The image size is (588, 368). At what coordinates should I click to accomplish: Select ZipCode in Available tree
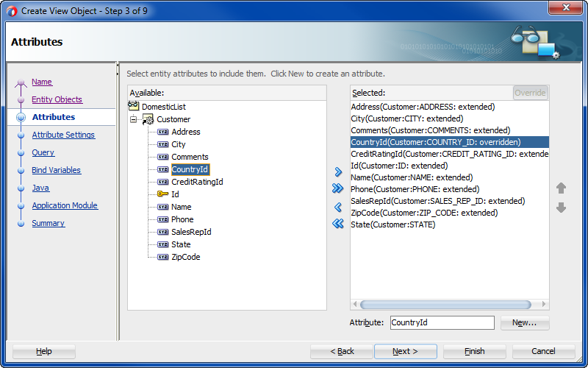tap(186, 257)
